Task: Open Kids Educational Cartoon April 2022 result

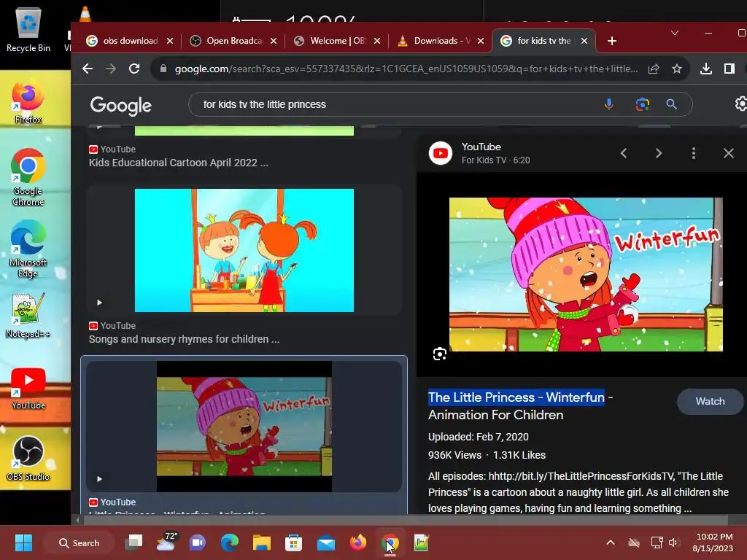Action: [x=178, y=163]
